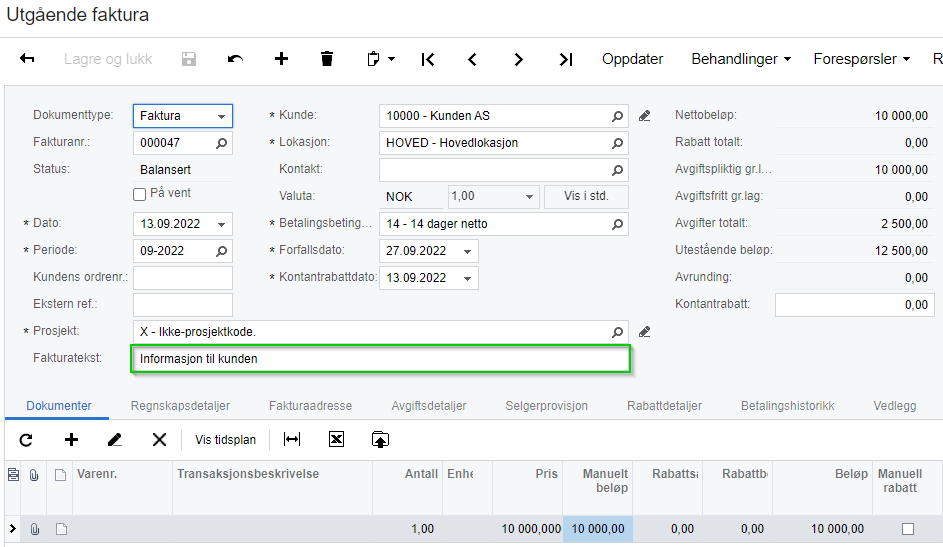Click pencil icon next to Kunde field
The height and width of the screenshot is (547, 943).
(x=645, y=116)
